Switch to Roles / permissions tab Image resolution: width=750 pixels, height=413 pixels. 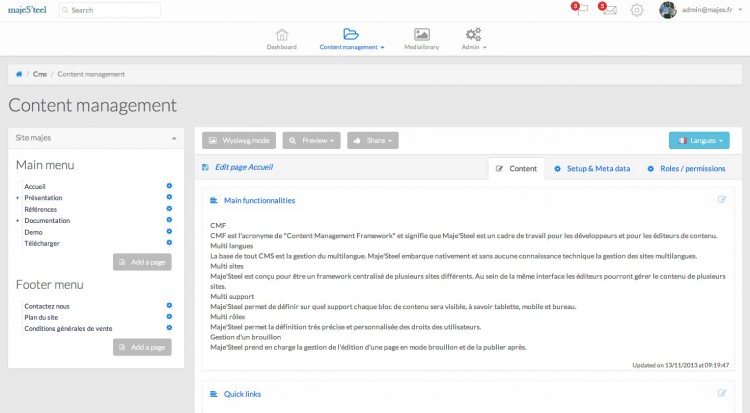(687, 168)
